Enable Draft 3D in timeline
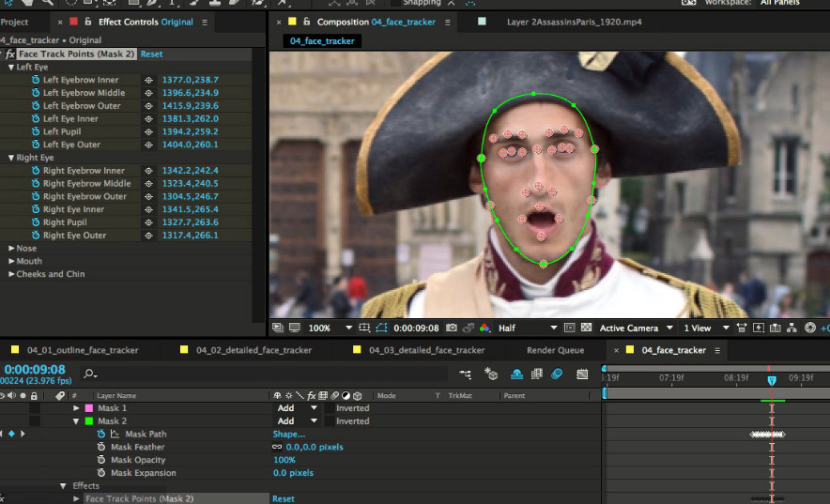830x504 pixels. (491, 374)
